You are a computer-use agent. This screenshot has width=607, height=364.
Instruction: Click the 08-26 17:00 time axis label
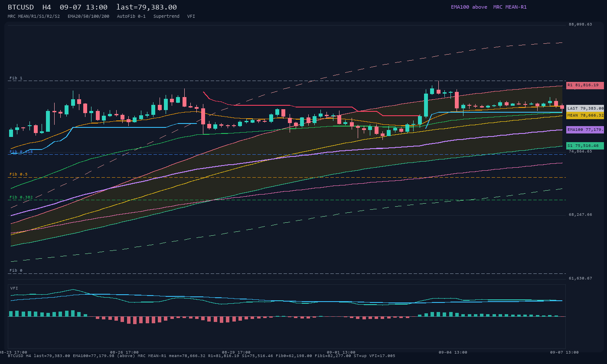click(x=124, y=352)
